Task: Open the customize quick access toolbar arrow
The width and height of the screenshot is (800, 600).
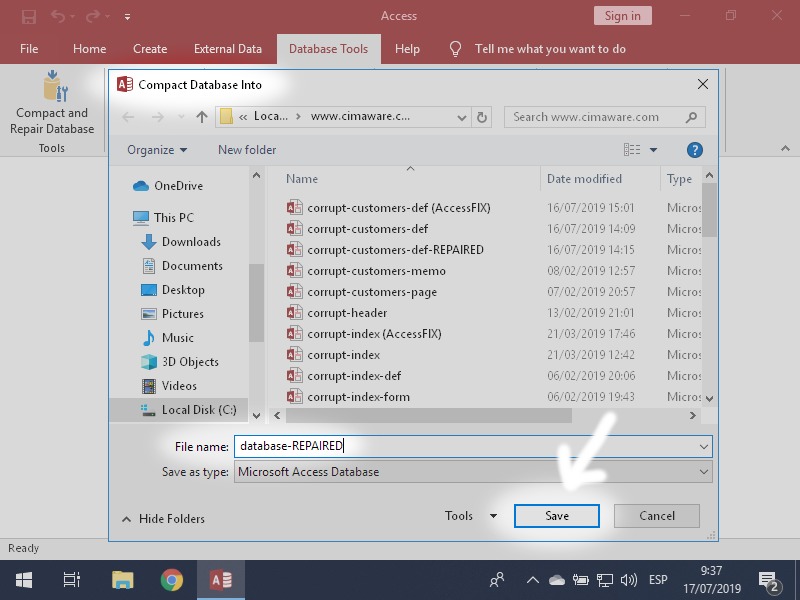Action: [128, 17]
